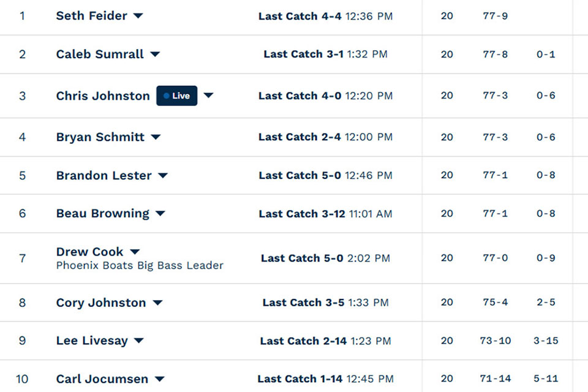Expand Beau Browning's dropdown arrow

160,213
